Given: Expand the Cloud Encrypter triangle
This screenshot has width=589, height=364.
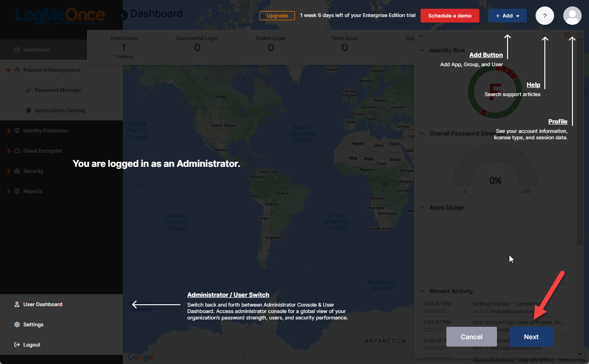Looking at the screenshot, I should click(9, 151).
